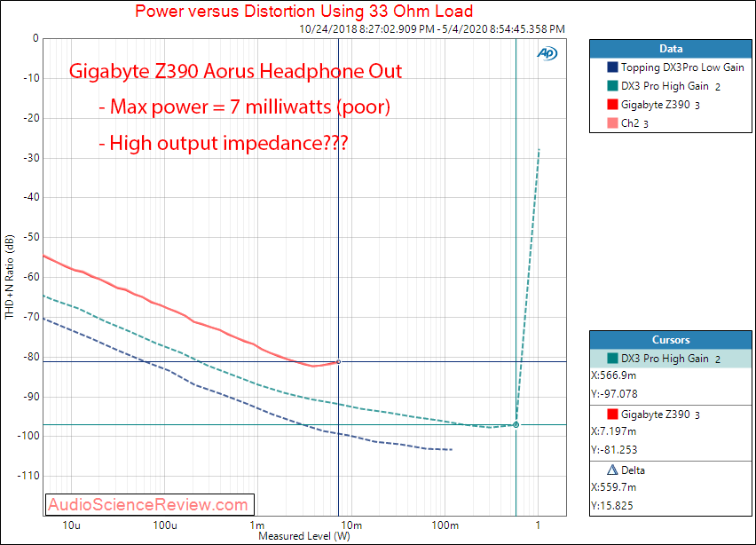Click the delta Y:15.825 value

click(612, 505)
